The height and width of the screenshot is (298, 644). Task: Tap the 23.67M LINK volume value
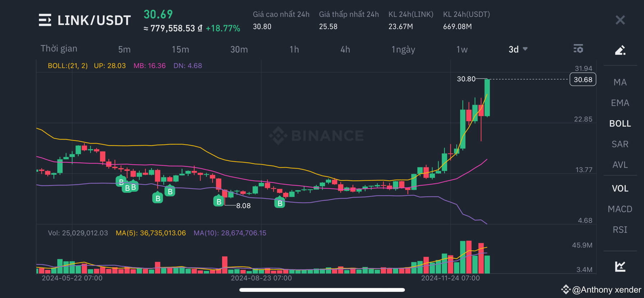coord(401,27)
